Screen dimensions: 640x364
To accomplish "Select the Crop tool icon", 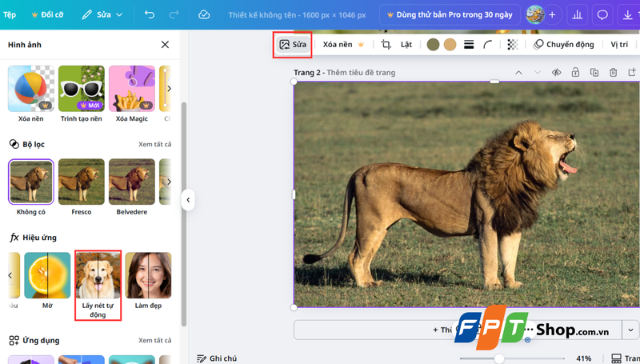I will (x=386, y=45).
